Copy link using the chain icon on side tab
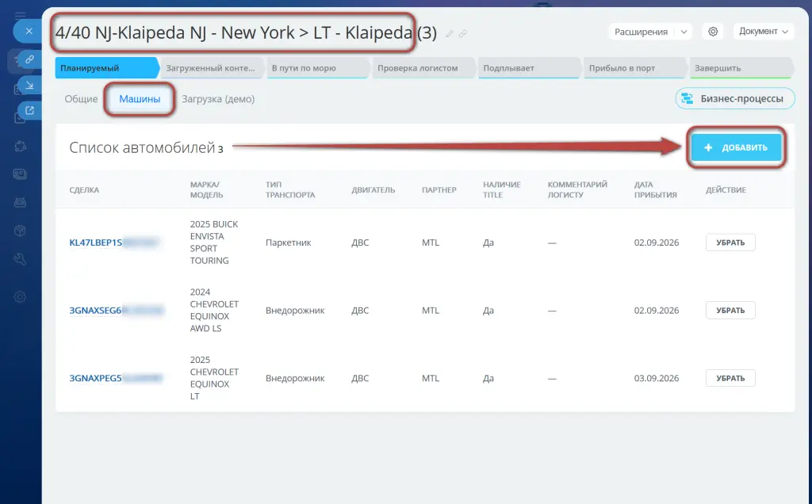Screen dimensions: 812x504 click(29, 59)
